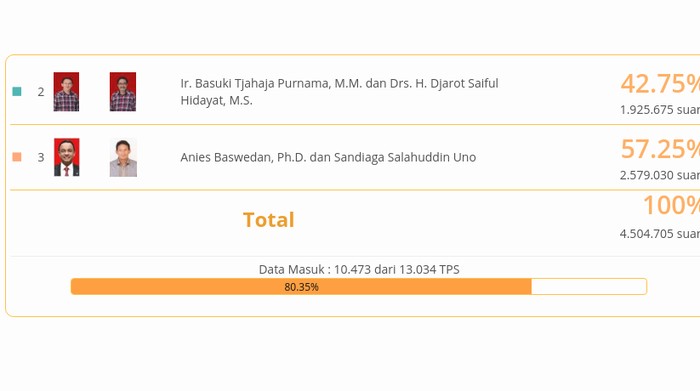
Task: Click the 42.75% vote percentage
Action: point(660,83)
